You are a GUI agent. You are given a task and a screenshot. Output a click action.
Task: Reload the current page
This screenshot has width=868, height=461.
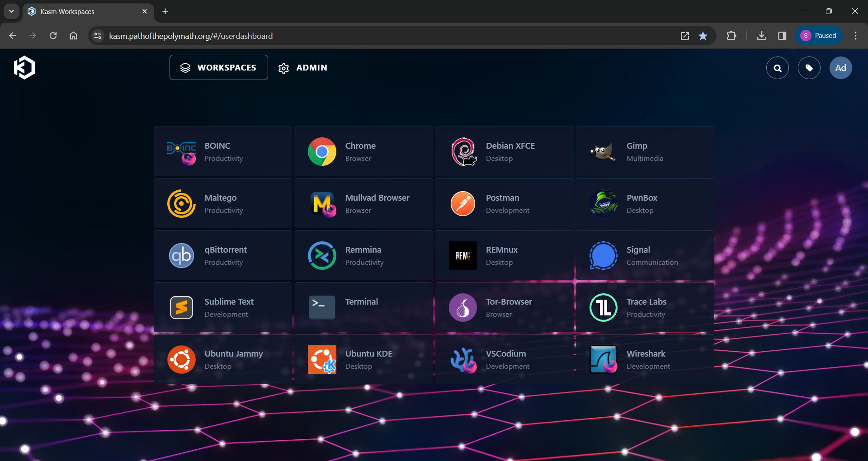[x=53, y=36]
